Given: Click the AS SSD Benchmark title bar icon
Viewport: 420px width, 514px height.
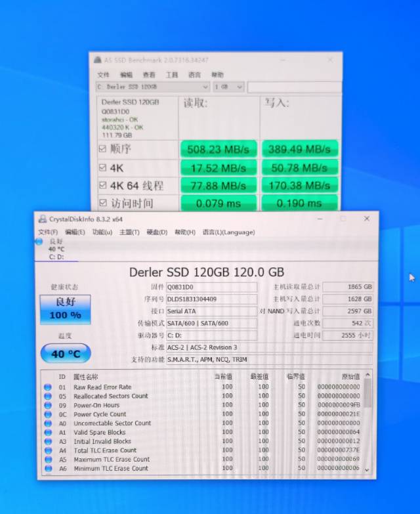Looking at the screenshot, I should 98,60.
